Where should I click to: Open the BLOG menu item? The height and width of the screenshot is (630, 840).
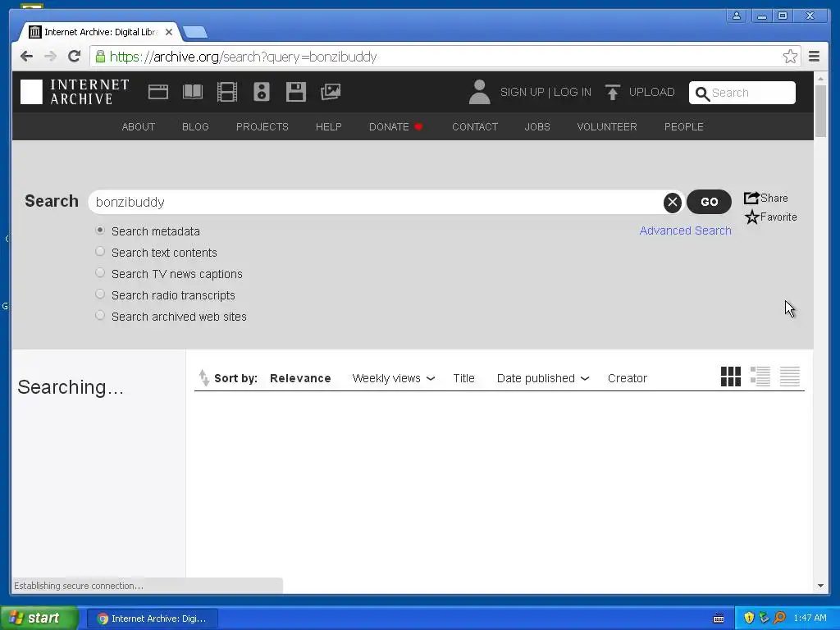tap(195, 127)
